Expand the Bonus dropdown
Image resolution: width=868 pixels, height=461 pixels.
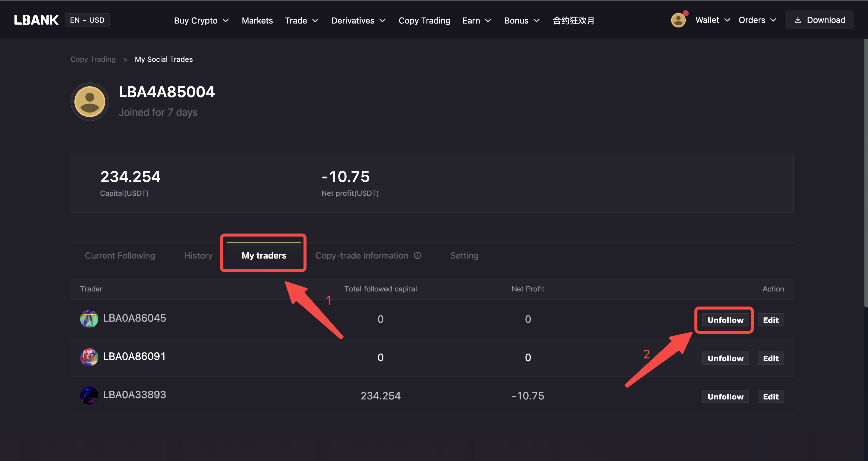click(522, 21)
